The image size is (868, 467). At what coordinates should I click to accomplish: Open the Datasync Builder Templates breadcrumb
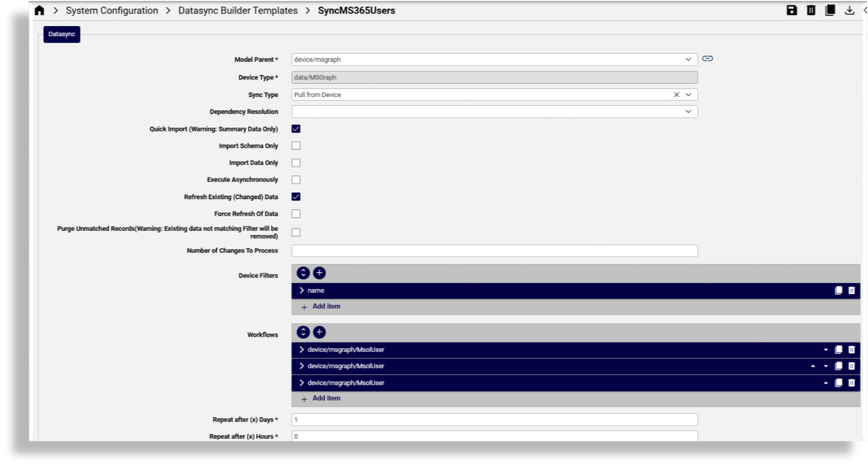238,10
